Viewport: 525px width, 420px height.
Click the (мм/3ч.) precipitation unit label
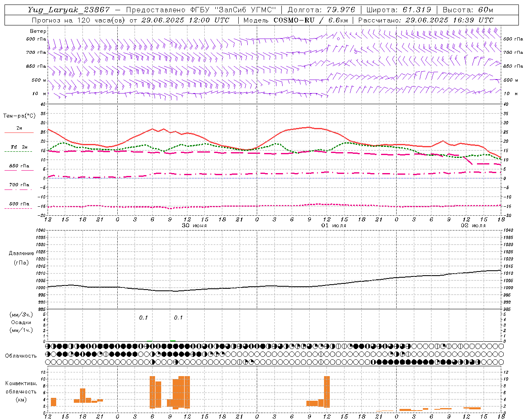(x=21, y=315)
